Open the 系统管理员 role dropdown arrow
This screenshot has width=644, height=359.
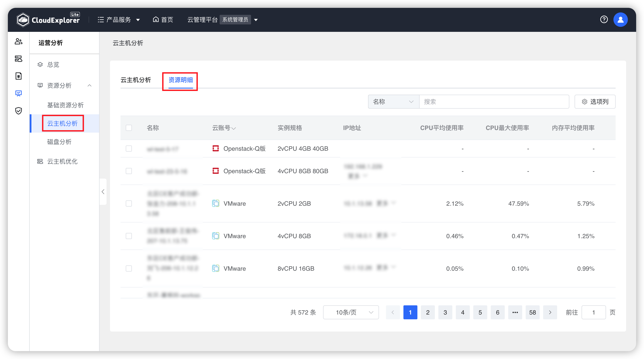[256, 20]
